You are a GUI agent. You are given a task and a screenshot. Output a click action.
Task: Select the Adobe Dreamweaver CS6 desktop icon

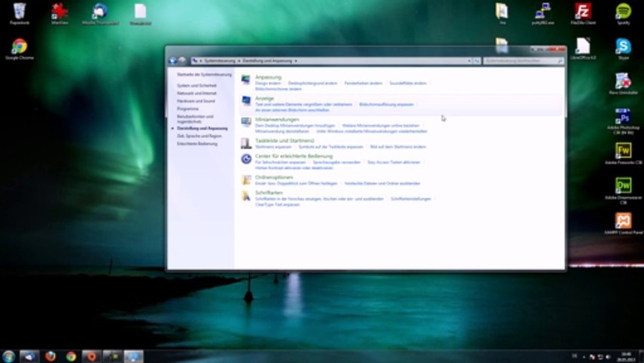[x=623, y=191]
